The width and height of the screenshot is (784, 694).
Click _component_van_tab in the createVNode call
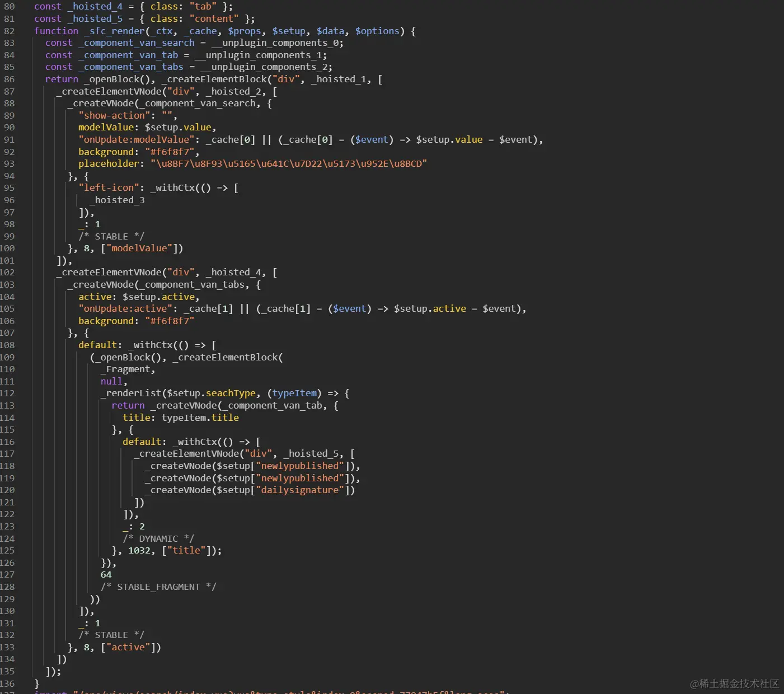click(272, 406)
